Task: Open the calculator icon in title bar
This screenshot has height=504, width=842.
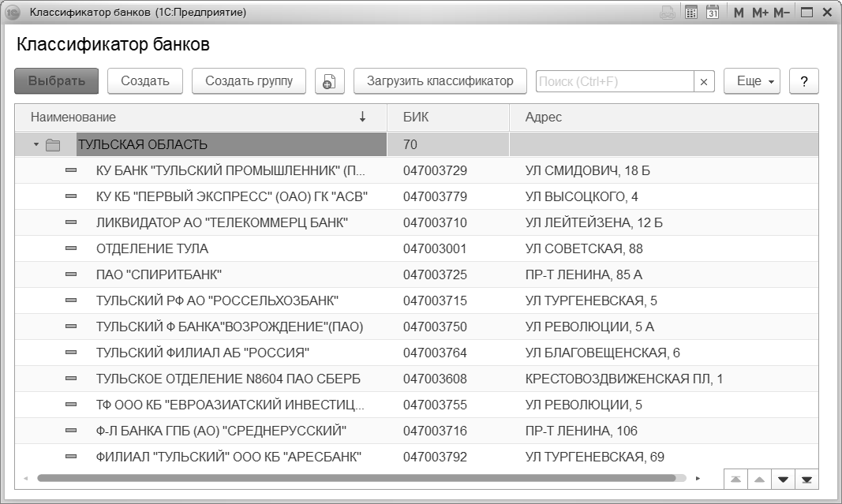Action: 691,13
